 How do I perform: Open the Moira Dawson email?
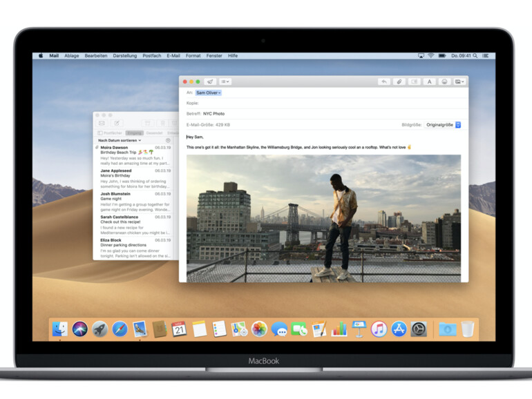click(x=135, y=155)
